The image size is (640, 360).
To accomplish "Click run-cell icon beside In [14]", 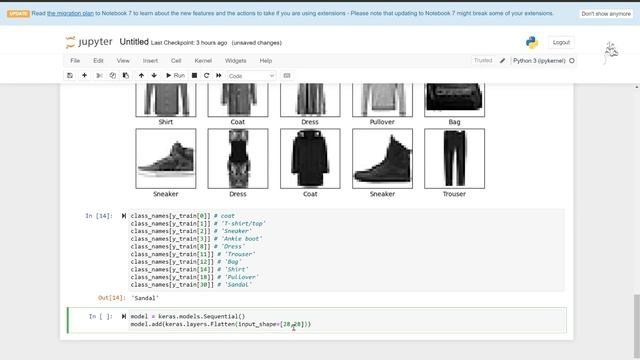I will pos(123,216).
